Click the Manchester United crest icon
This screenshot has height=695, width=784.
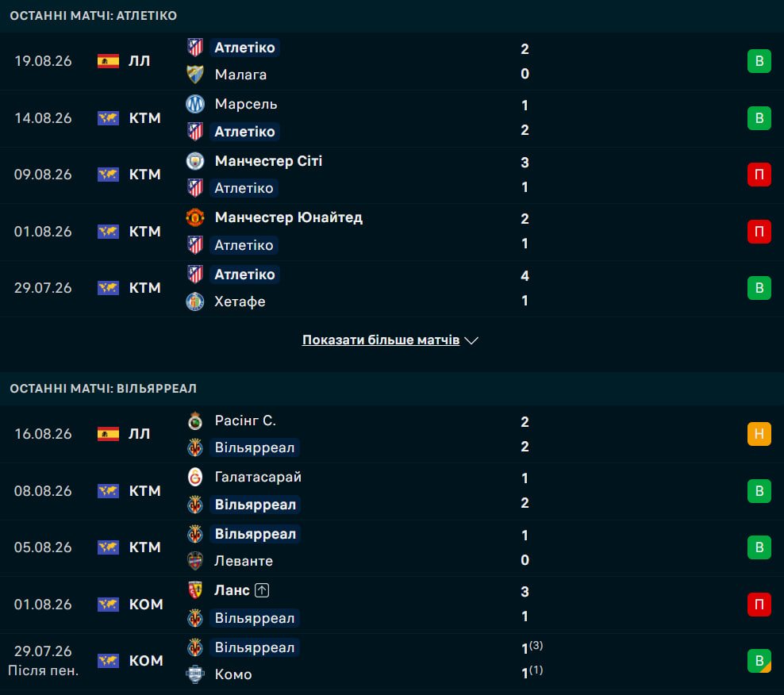pyautogui.click(x=195, y=217)
